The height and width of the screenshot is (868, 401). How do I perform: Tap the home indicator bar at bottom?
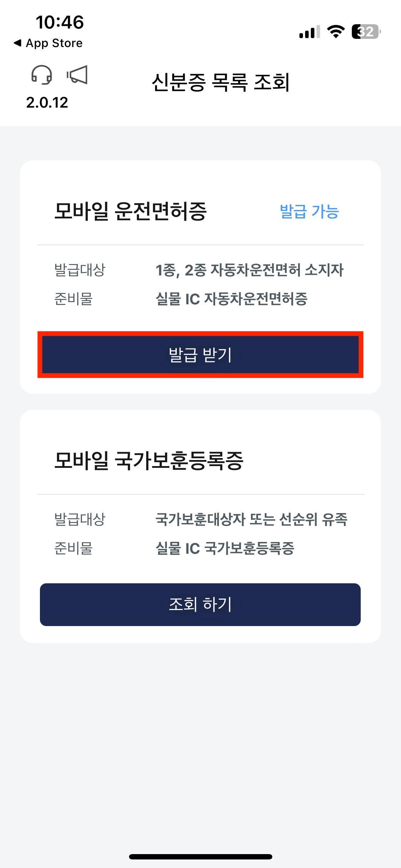coord(200,857)
